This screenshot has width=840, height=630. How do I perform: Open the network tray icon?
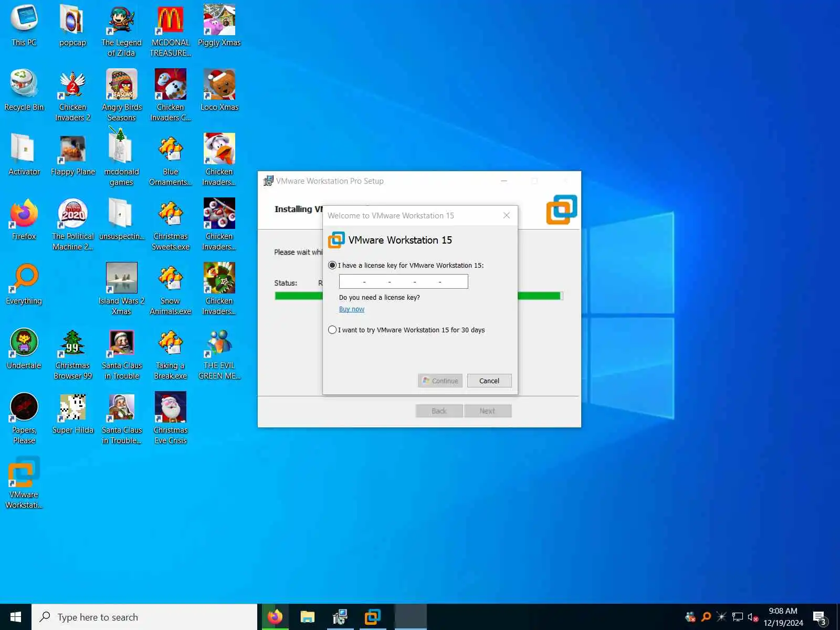(738, 617)
